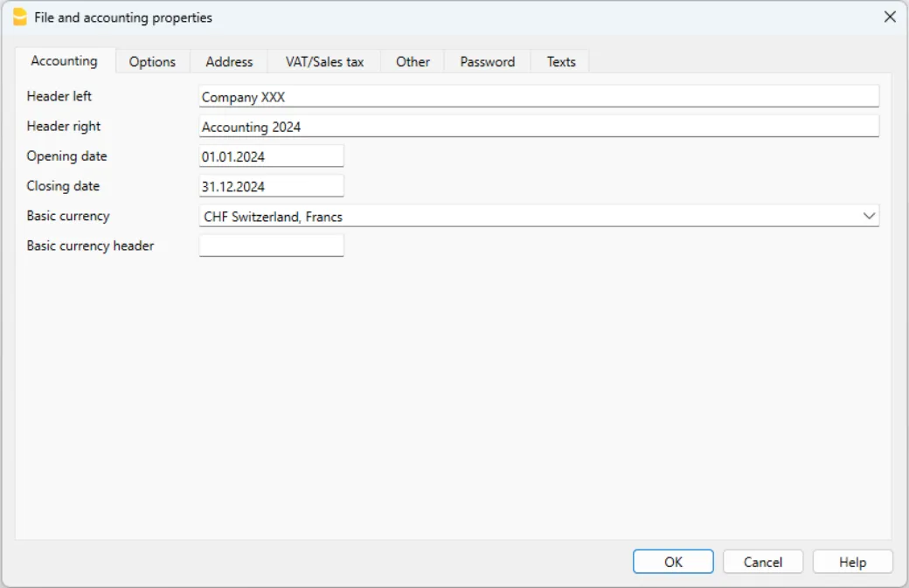This screenshot has width=909, height=588.
Task: Open the Other tab
Action: click(413, 62)
